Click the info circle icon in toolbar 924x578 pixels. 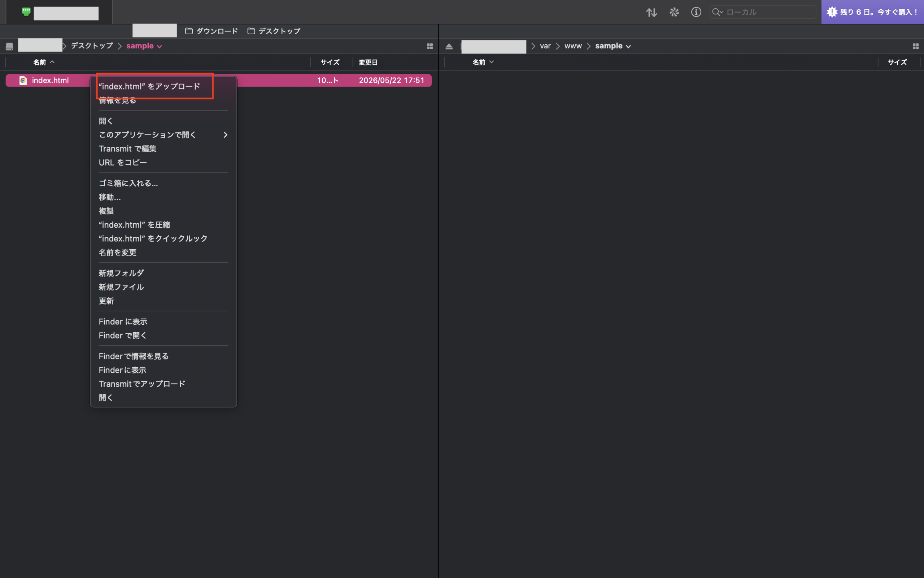[x=696, y=12]
